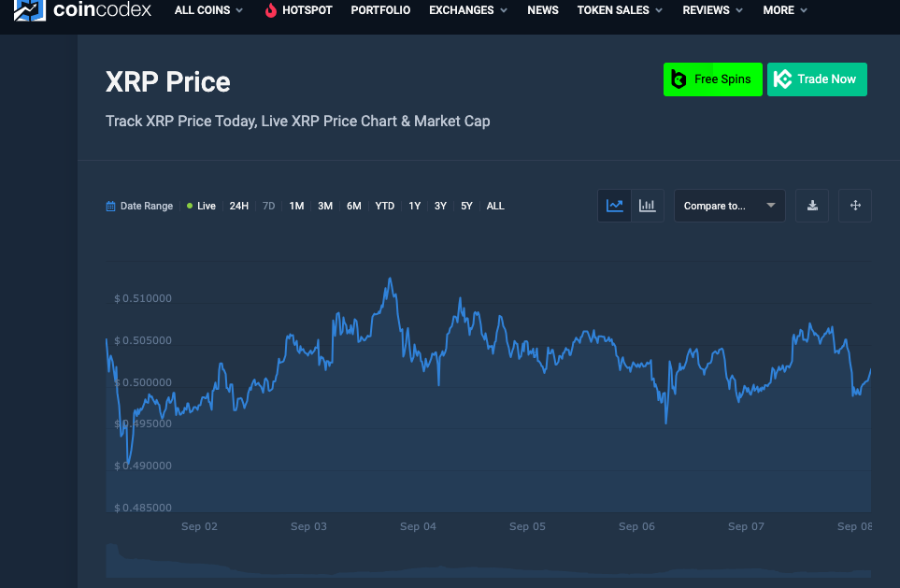The image size is (900, 588).
Task: Select the ALL time range
Action: pos(495,207)
